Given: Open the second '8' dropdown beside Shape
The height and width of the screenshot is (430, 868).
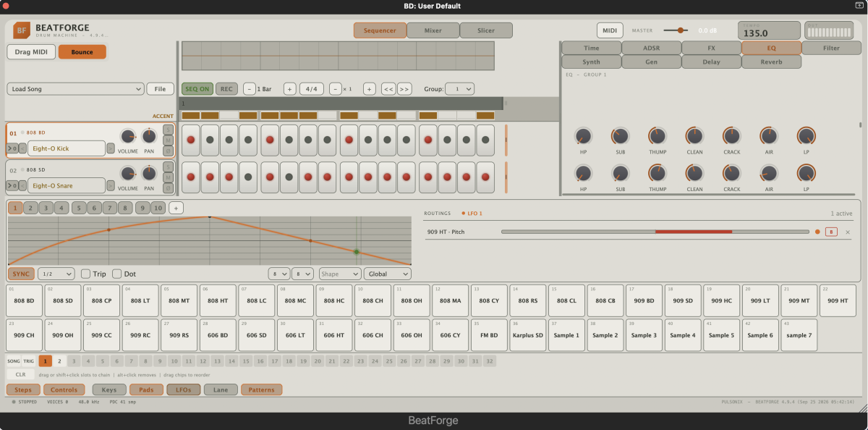Looking at the screenshot, I should click(302, 274).
